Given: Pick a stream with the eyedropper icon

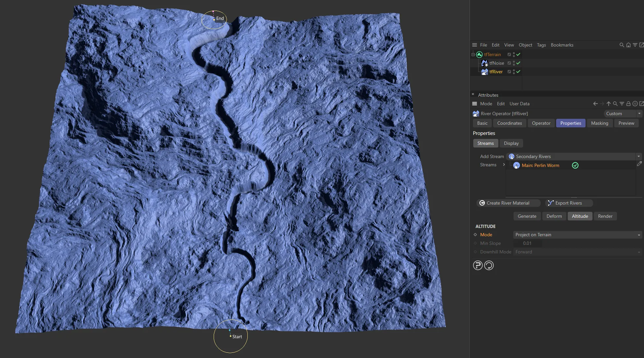Looking at the screenshot, I should 639,164.
